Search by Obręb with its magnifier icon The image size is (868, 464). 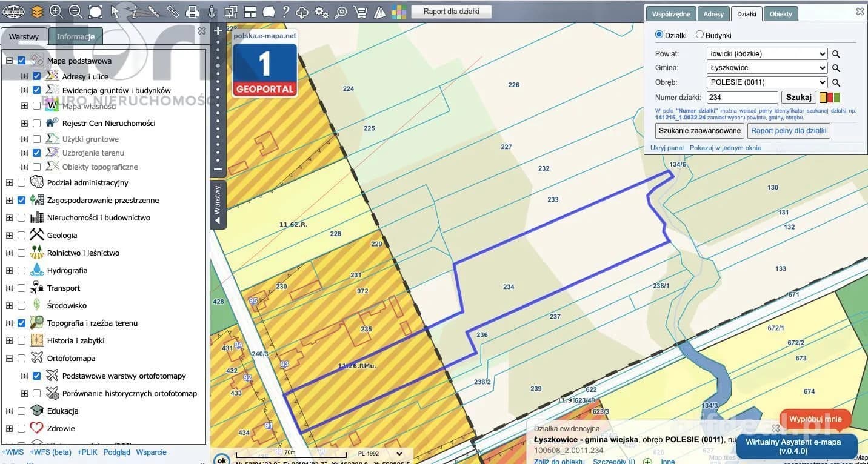[836, 83]
